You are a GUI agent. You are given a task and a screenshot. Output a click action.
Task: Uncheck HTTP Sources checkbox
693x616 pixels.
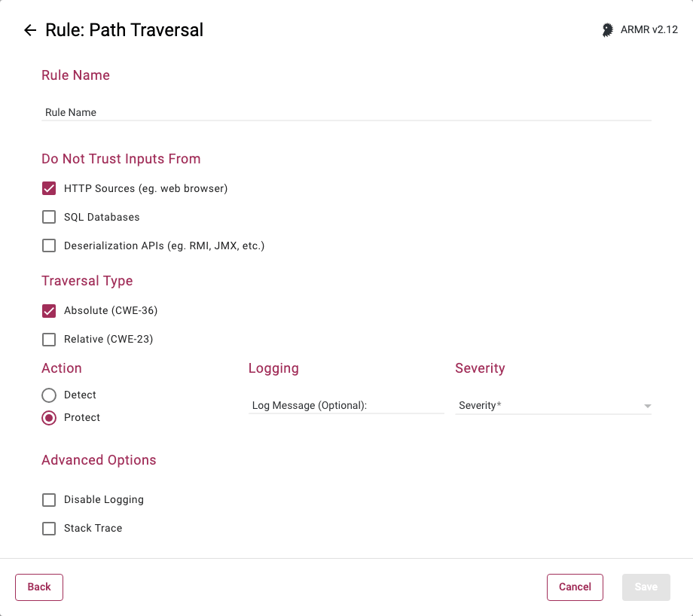coord(49,188)
